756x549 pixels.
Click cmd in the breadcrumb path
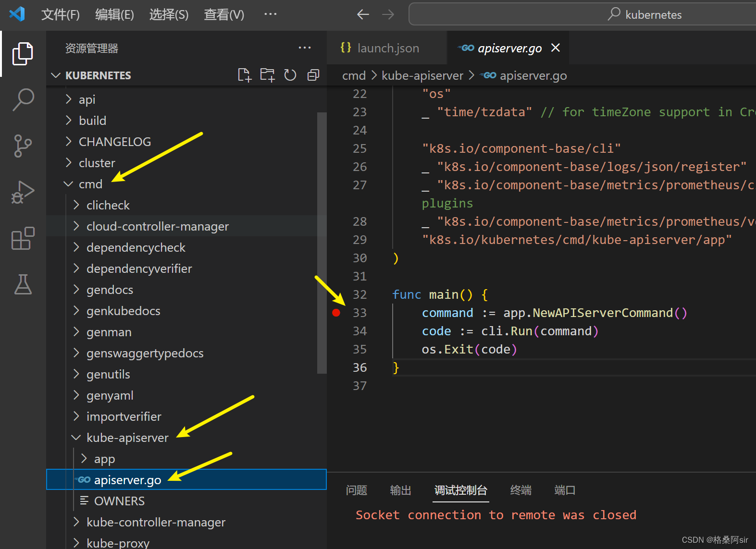click(354, 75)
